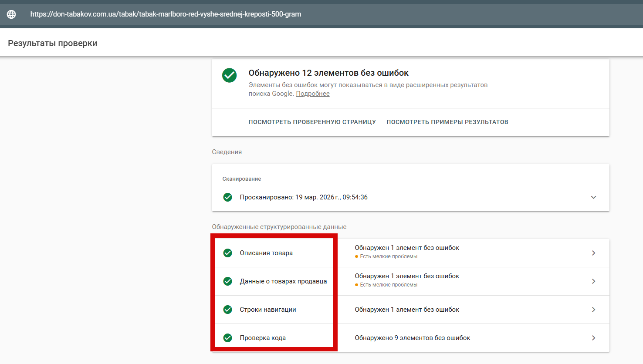Click the Сведения section heading
Image resolution: width=643 pixels, height=364 pixels.
227,152
